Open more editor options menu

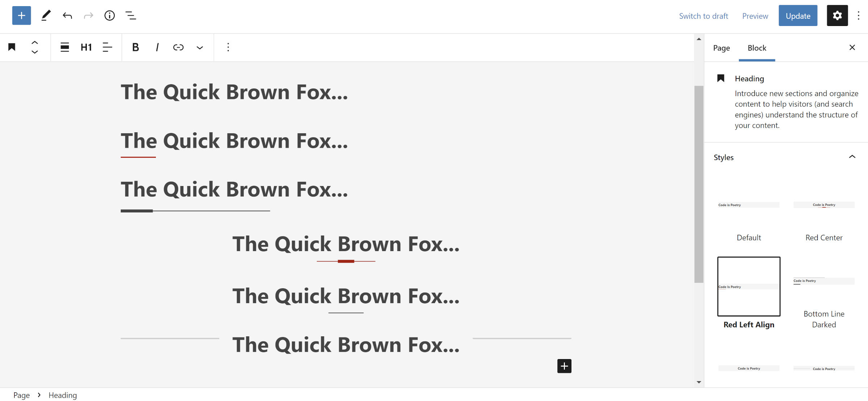[x=859, y=16]
